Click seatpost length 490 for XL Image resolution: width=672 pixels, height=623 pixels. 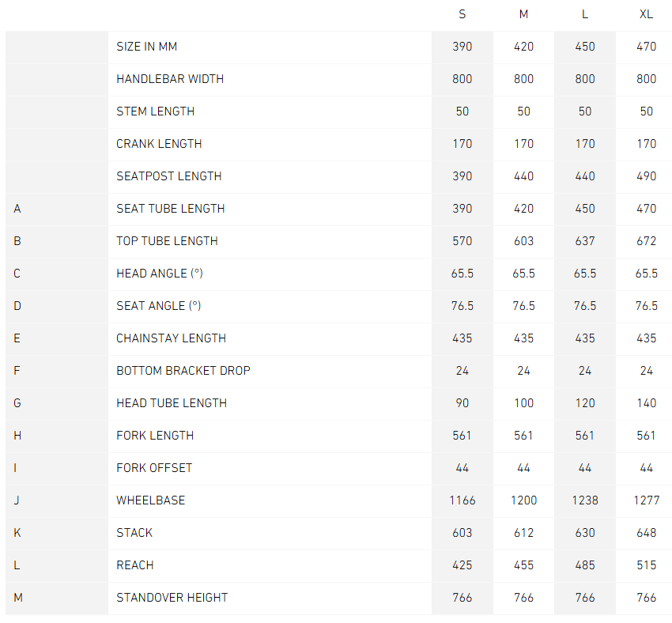[646, 176]
